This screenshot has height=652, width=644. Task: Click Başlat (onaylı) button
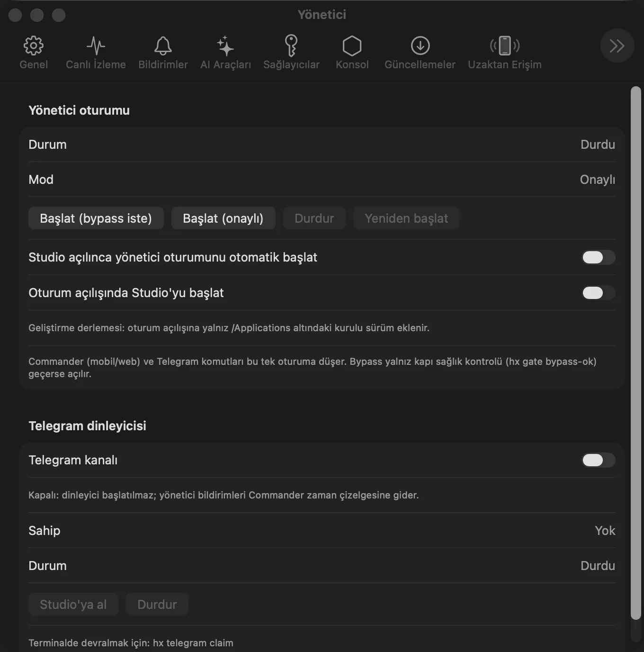[x=223, y=218]
